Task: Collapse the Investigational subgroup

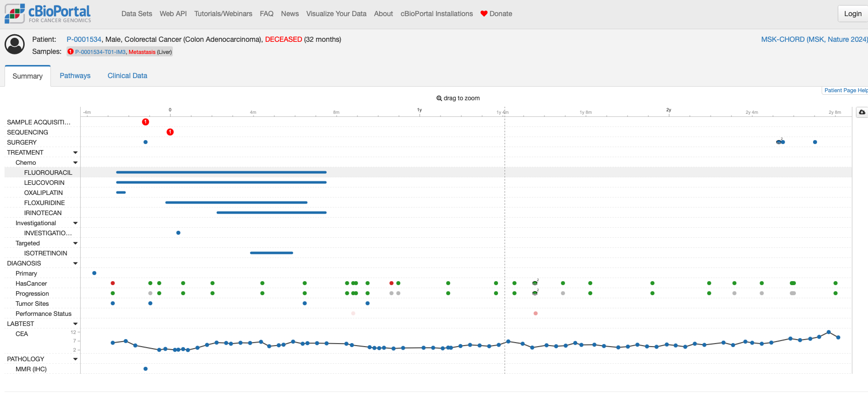Action: (x=76, y=223)
